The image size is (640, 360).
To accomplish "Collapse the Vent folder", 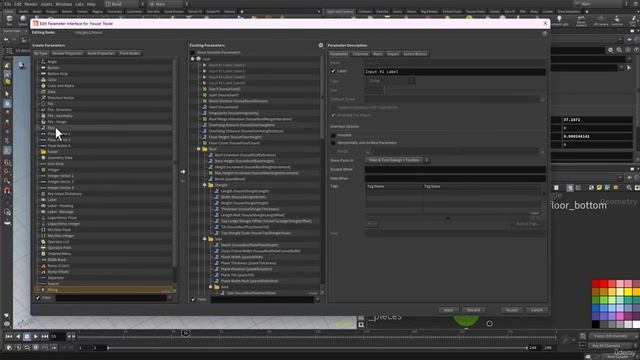I will click(x=211, y=287).
